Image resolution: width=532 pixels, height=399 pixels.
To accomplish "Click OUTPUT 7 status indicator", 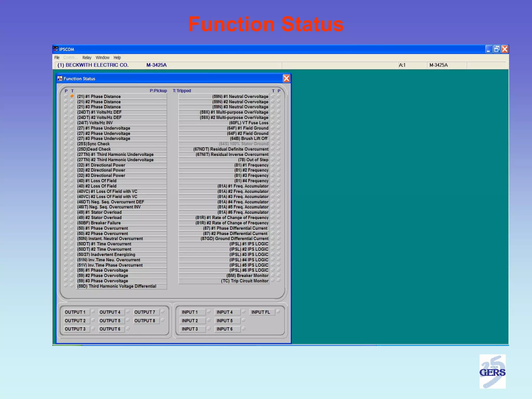I will [x=163, y=311].
